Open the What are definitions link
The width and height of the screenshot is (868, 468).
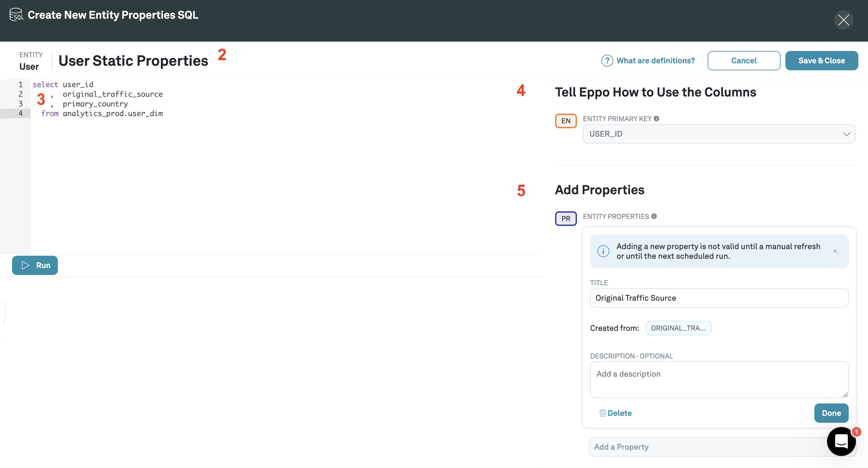click(656, 61)
